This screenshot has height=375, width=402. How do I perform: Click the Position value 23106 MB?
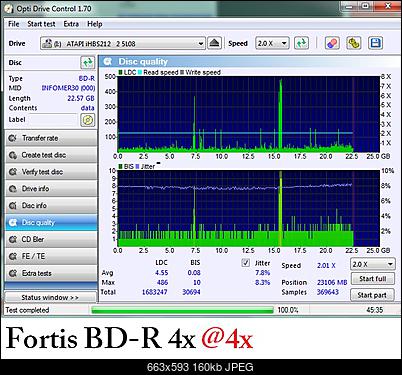(332, 283)
